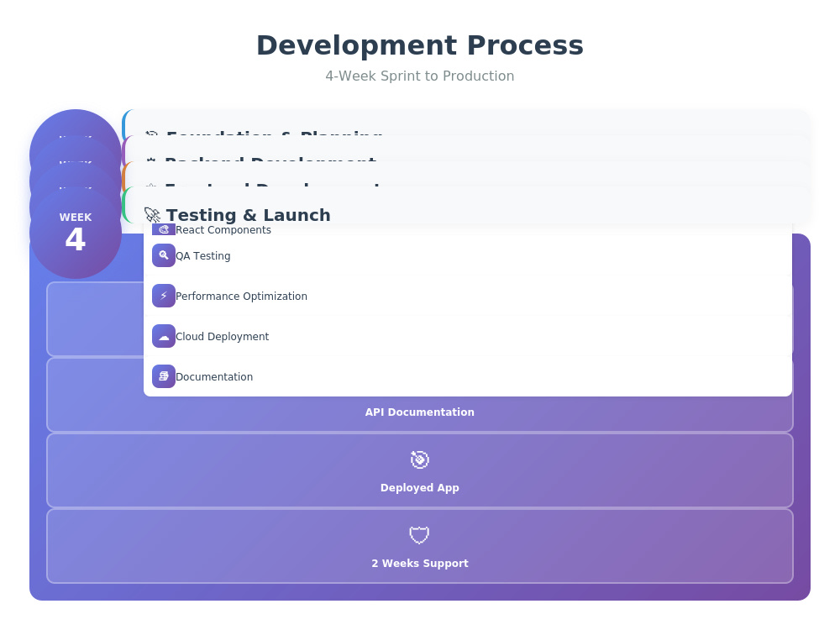The height and width of the screenshot is (630, 840).
Task: Click the Performance Optimization lightning icon
Action: pyautogui.click(x=164, y=296)
